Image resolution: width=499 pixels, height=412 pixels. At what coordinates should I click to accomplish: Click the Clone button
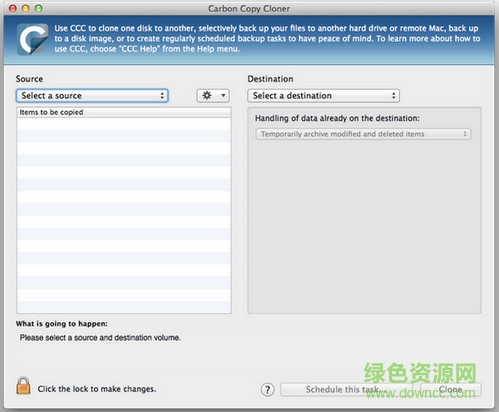pos(451,389)
